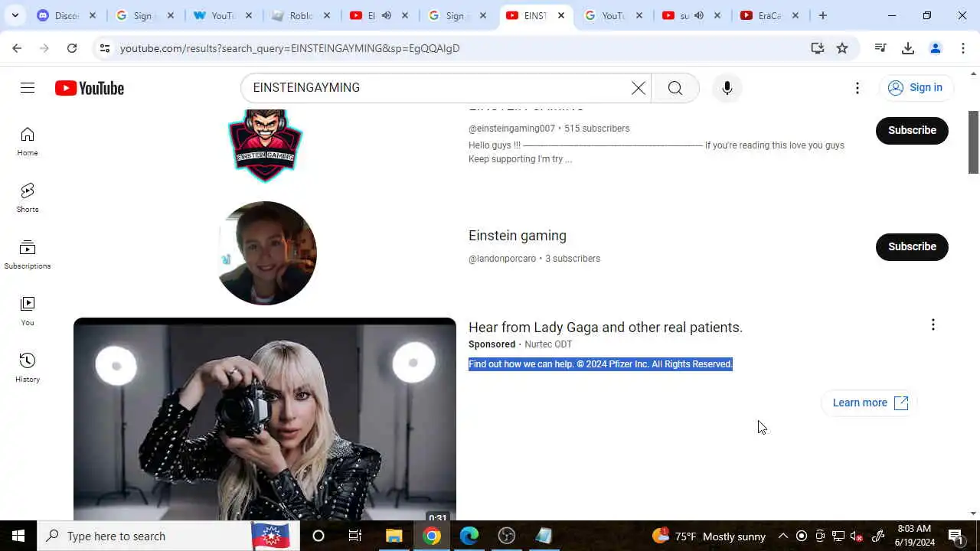This screenshot has width=980, height=551.
Task: Select '515 subscribers' text
Action: (597, 129)
